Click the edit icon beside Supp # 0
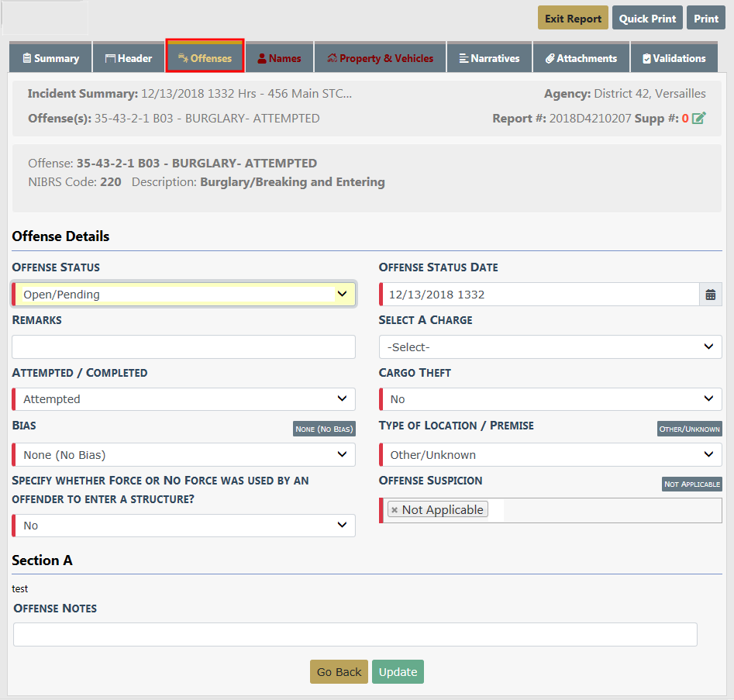Image resolution: width=734 pixels, height=700 pixels. tap(699, 119)
